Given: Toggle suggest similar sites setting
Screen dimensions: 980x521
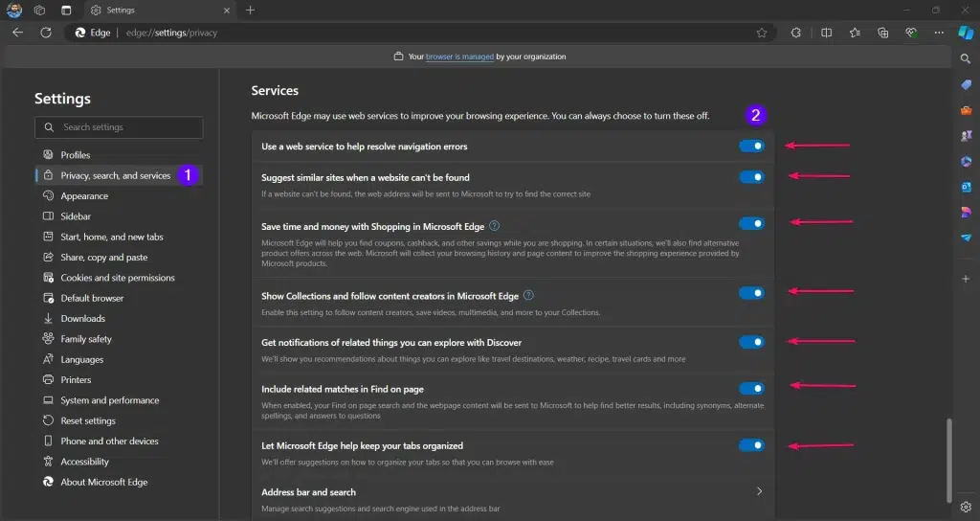Looking at the screenshot, I should pyautogui.click(x=751, y=177).
